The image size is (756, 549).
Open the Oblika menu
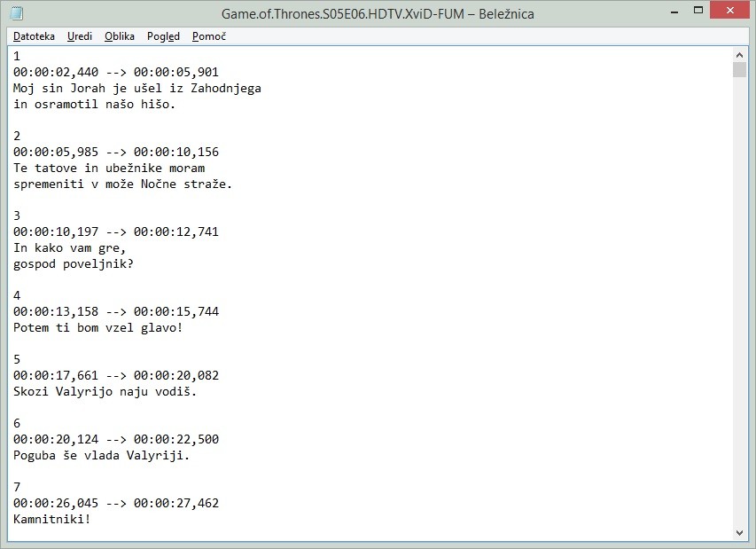pos(119,36)
